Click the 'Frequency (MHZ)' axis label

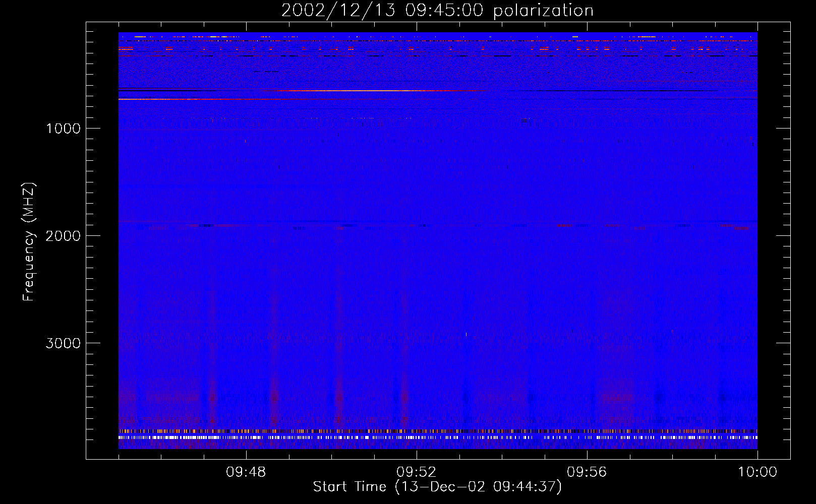click(x=29, y=242)
